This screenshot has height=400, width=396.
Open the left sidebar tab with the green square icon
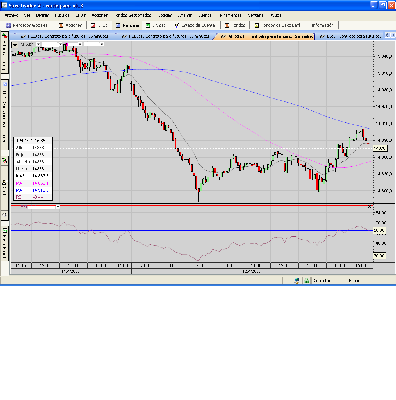click(x=5, y=243)
